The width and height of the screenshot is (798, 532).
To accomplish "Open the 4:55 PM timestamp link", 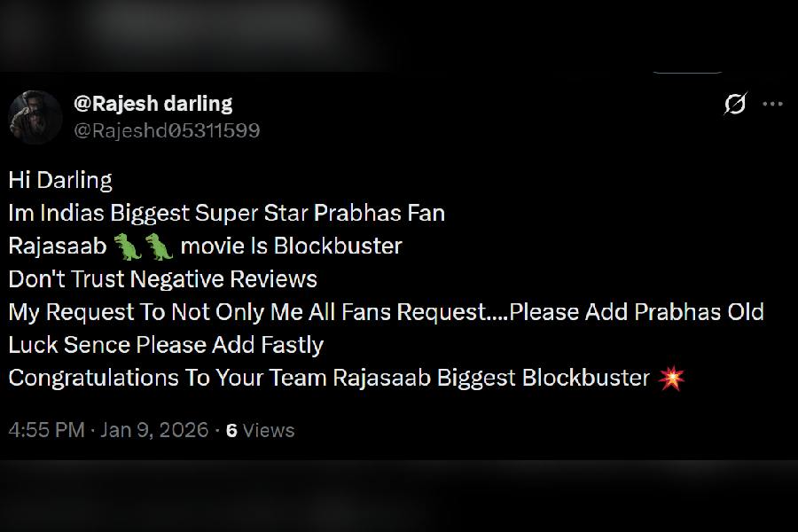I will click(x=46, y=430).
